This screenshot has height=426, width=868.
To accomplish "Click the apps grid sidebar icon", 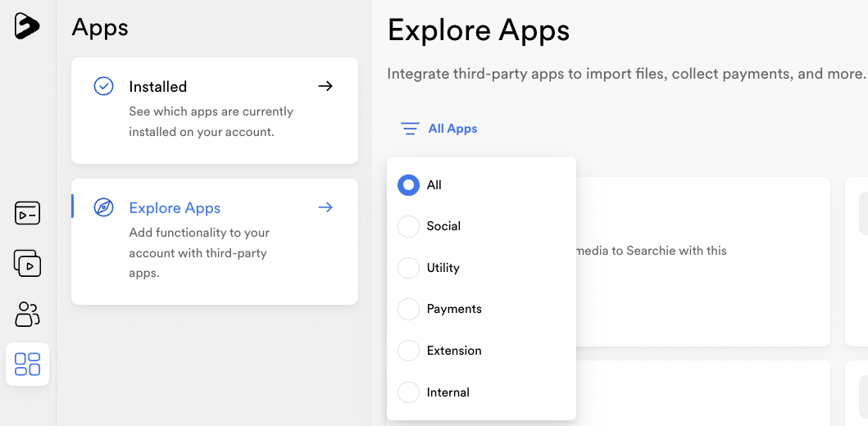I will 27,364.
